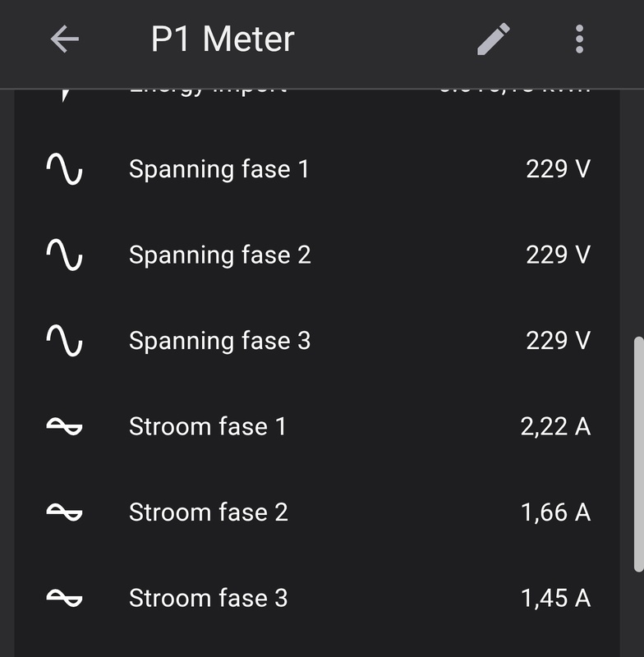This screenshot has width=644, height=657.
Task: Click the Spanning fase 1 sine wave icon
Action: (64, 169)
